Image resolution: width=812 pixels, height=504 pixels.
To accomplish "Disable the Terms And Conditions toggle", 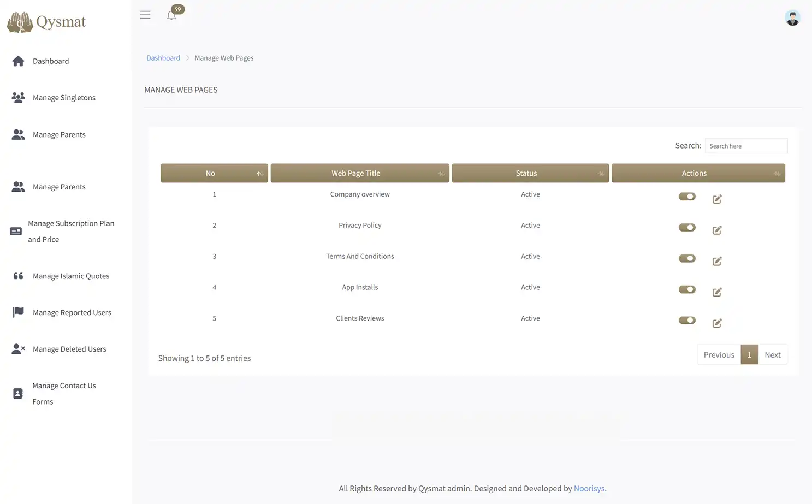I will click(x=687, y=258).
